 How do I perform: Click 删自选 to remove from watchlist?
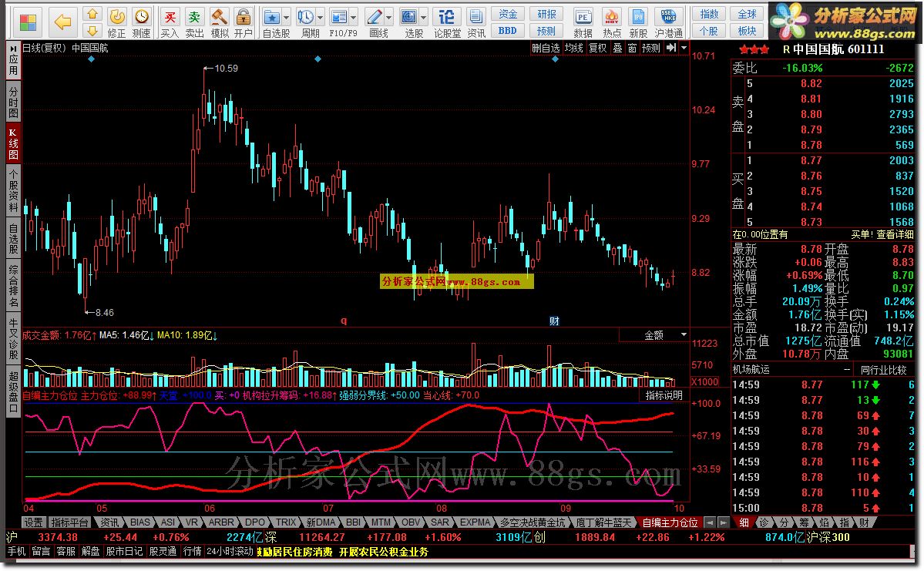click(x=545, y=49)
